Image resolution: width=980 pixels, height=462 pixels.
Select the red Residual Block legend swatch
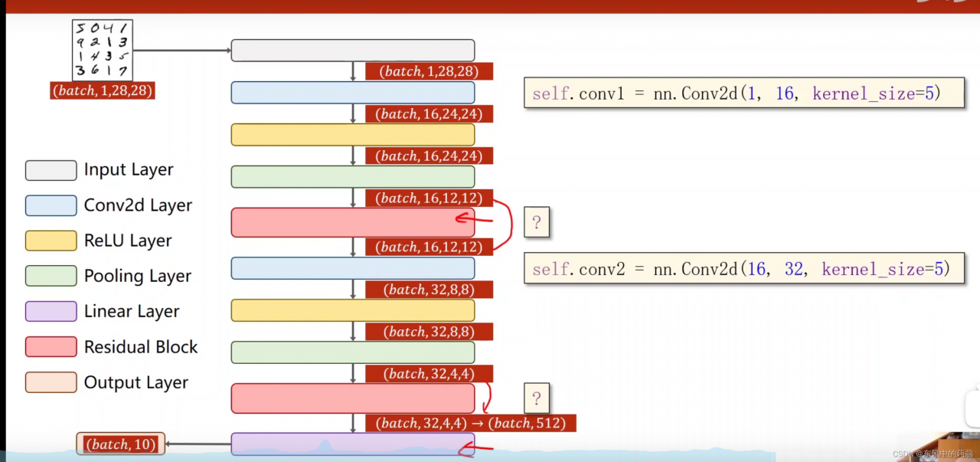click(51, 347)
